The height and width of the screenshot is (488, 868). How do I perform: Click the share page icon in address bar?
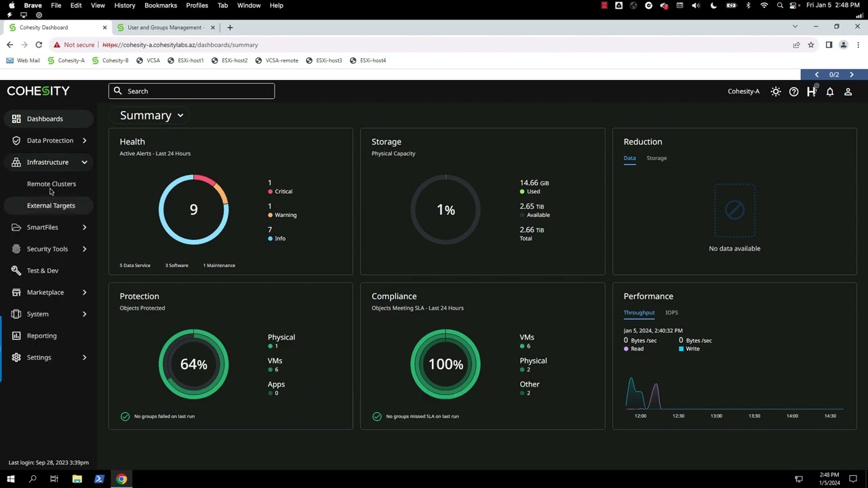(796, 45)
